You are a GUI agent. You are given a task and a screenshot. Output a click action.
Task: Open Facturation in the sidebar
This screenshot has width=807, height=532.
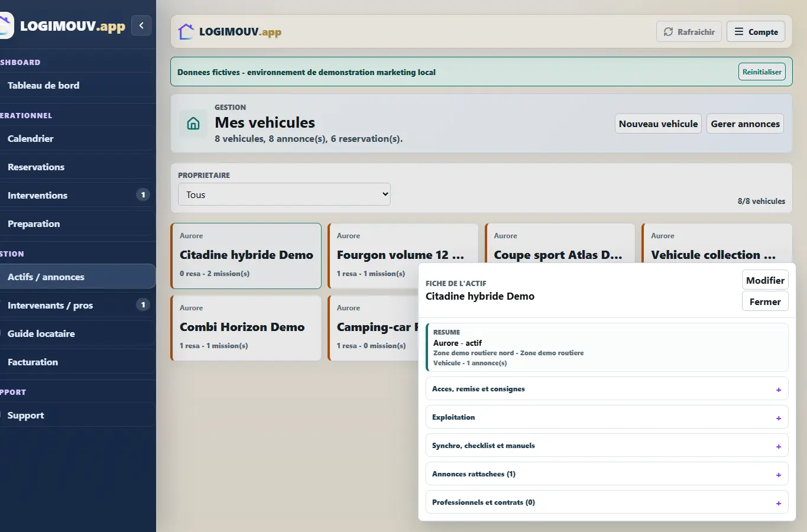pyautogui.click(x=77, y=362)
